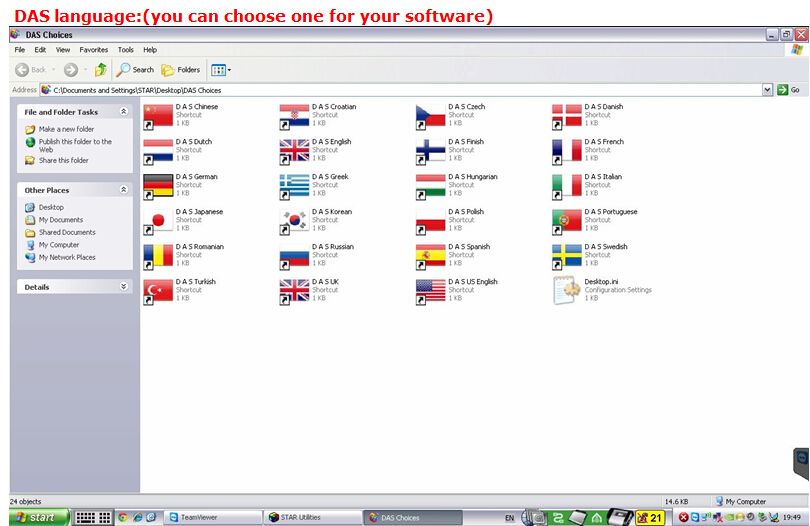The width and height of the screenshot is (810, 526).
Task: Switch to STAR Utilities taskbar button
Action: click(313, 517)
